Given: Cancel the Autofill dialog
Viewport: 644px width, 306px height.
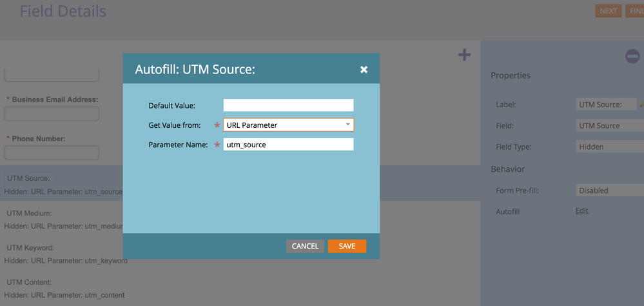Looking at the screenshot, I should pos(305,246).
